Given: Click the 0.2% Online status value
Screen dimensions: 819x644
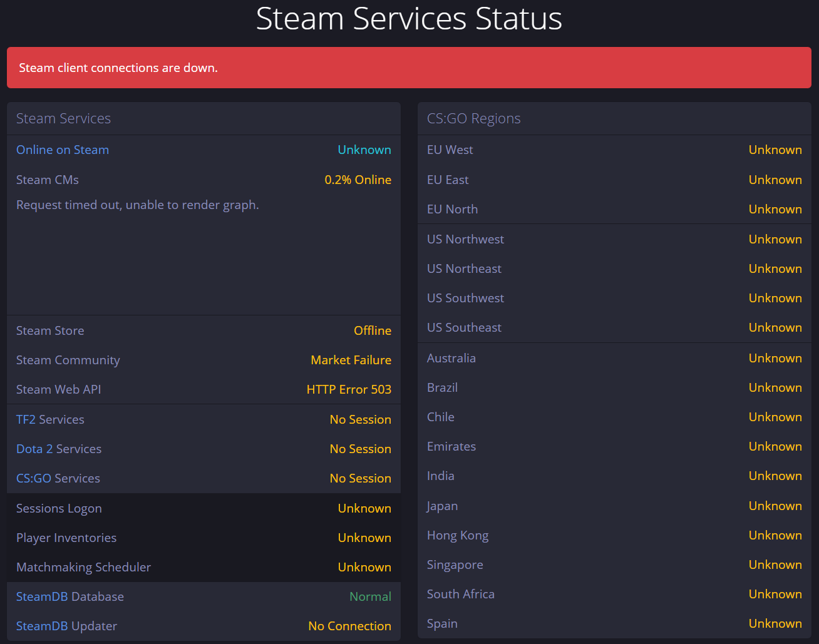Looking at the screenshot, I should 358,180.
